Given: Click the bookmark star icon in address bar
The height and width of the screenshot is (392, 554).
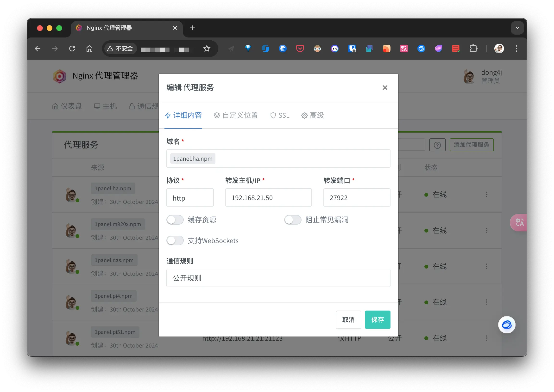Looking at the screenshot, I should tap(207, 49).
